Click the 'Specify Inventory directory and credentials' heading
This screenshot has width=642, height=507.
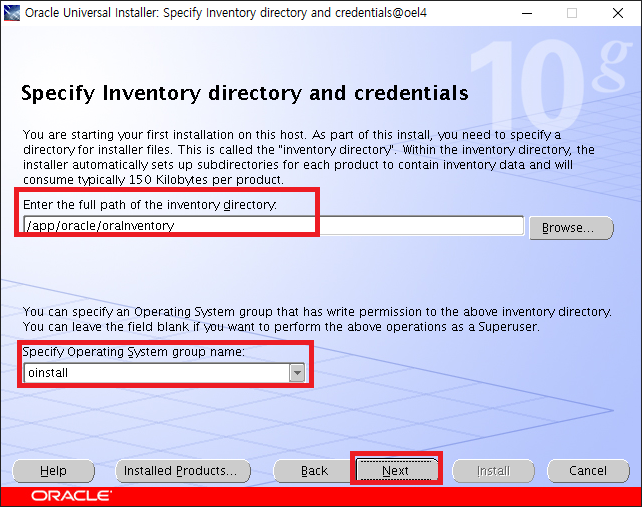pos(244,93)
